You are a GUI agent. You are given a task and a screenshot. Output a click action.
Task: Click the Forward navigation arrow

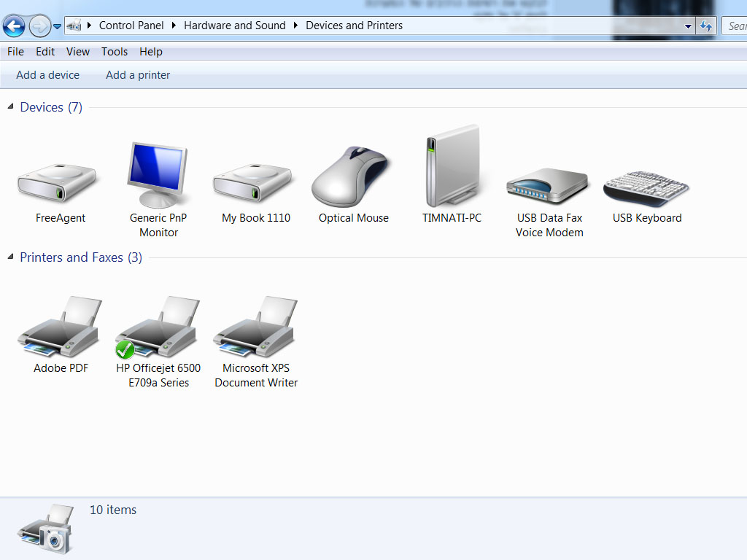pyautogui.click(x=39, y=26)
